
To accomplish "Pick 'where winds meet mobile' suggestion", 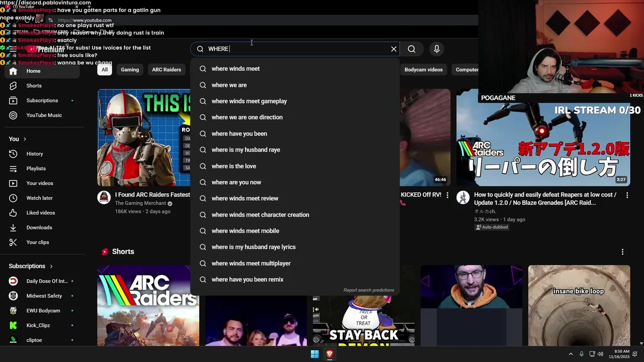I will (295, 231).
